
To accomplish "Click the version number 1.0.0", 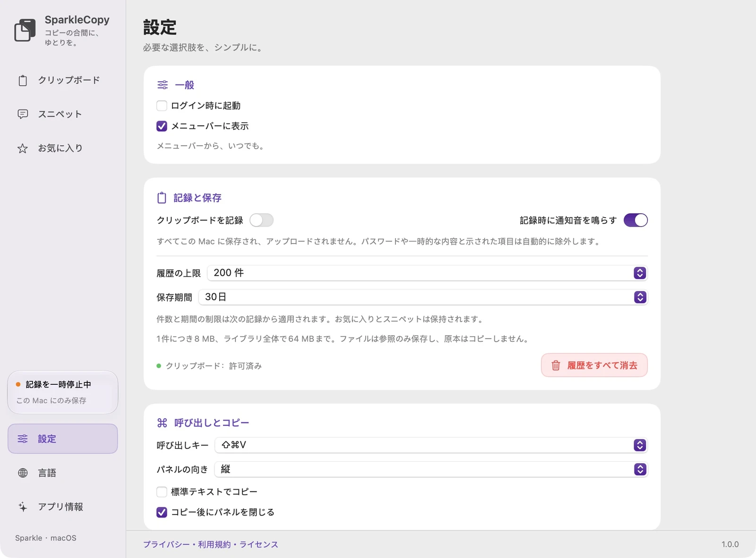I will (730, 544).
